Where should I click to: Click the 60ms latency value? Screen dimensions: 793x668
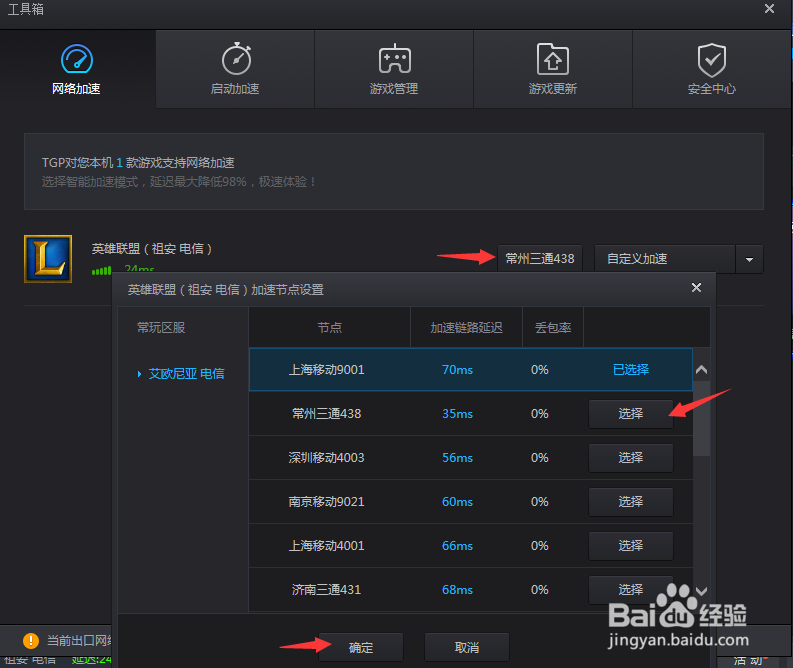(457, 502)
